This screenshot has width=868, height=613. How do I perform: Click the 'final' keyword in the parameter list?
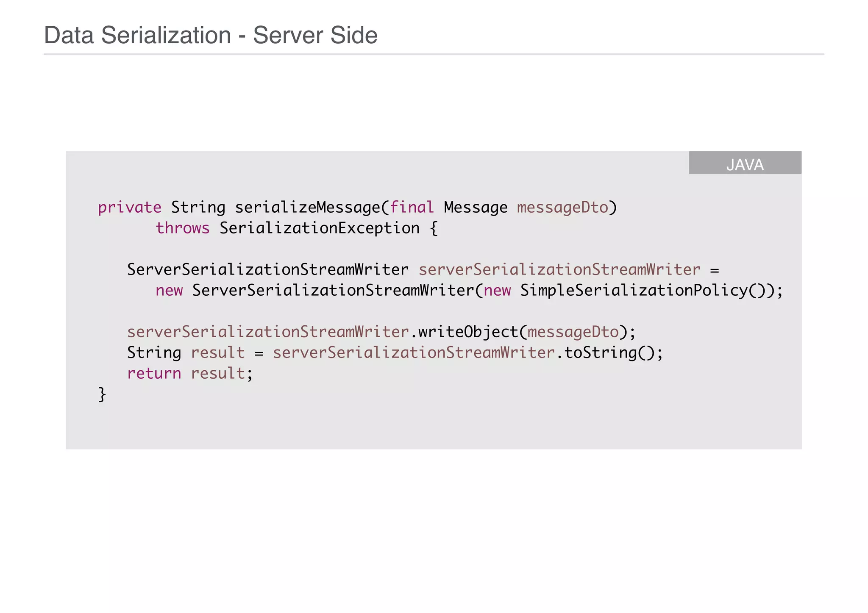click(412, 208)
